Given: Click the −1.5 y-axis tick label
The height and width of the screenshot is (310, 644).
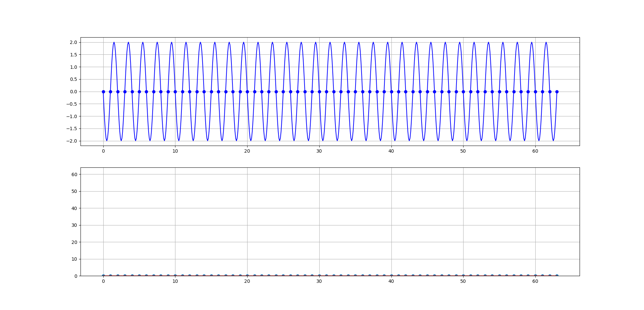Looking at the screenshot, I should [x=71, y=128].
